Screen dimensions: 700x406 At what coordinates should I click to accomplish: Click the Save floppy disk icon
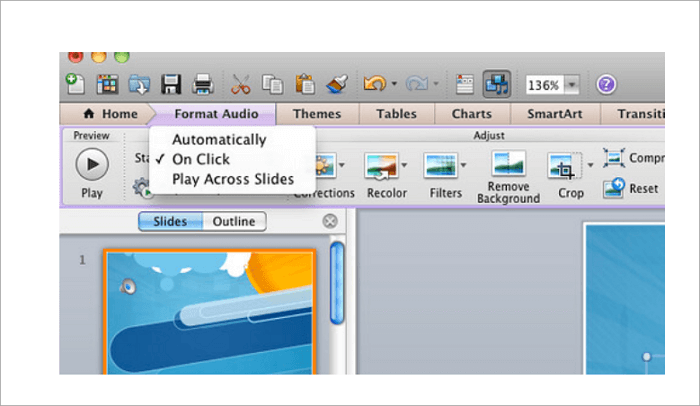[x=170, y=84]
